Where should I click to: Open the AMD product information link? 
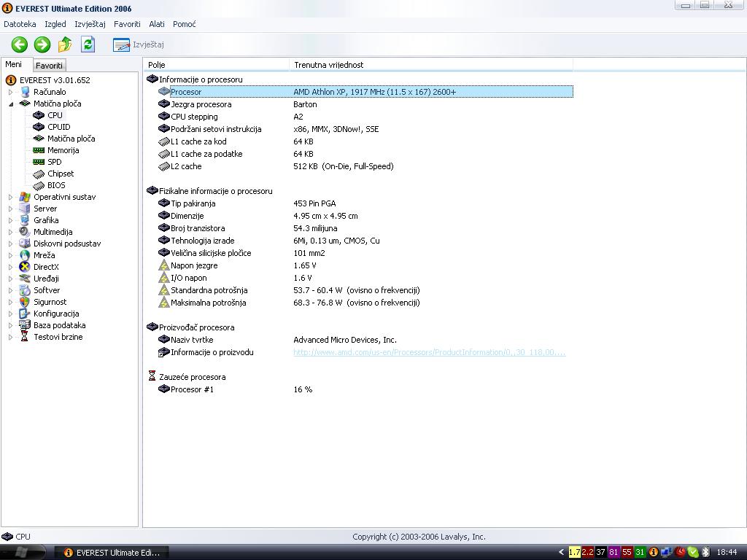coord(429,352)
